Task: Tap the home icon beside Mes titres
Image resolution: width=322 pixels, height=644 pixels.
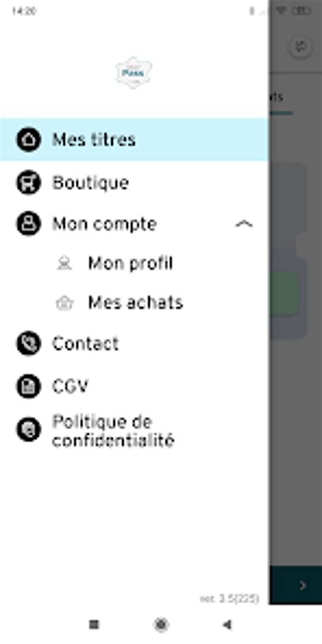Action: (29, 140)
